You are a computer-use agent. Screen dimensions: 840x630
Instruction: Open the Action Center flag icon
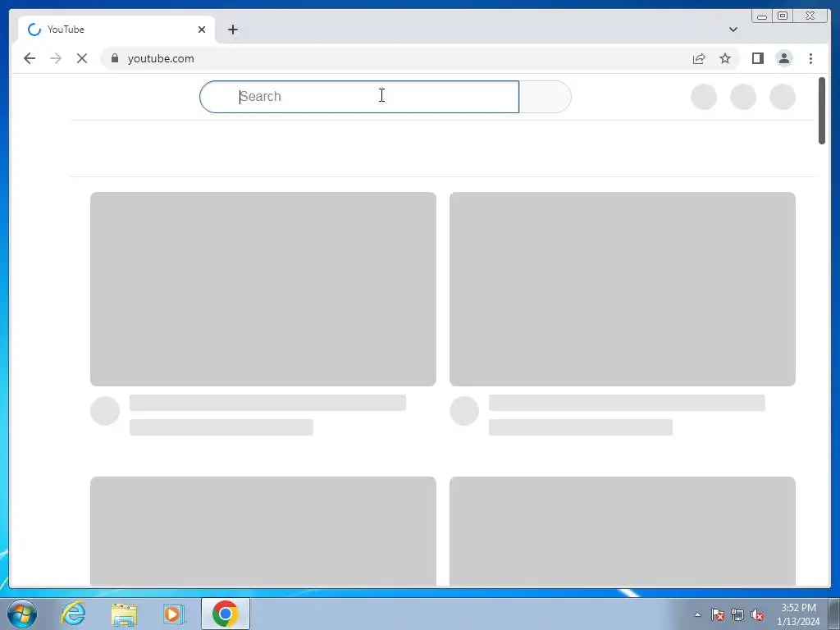(x=718, y=614)
